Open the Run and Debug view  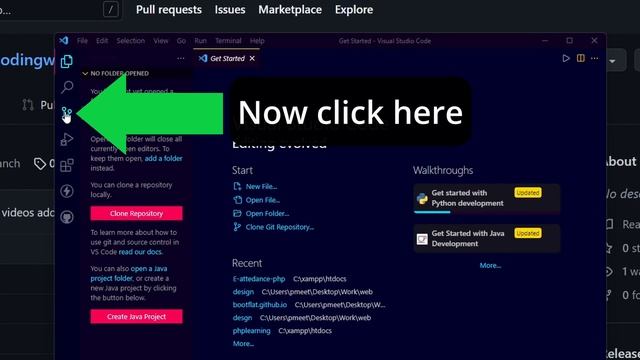point(67,139)
